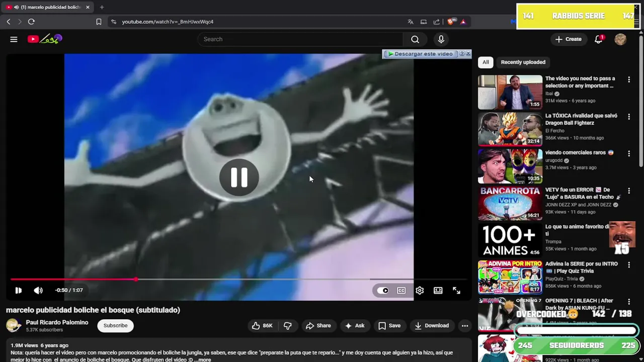The width and height of the screenshot is (644, 362).
Task: Download the video
Action: (431, 325)
